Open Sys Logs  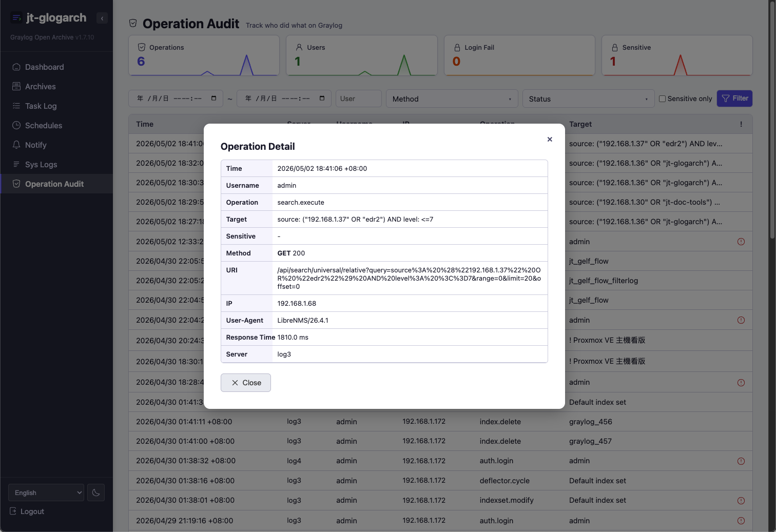(x=56, y=165)
